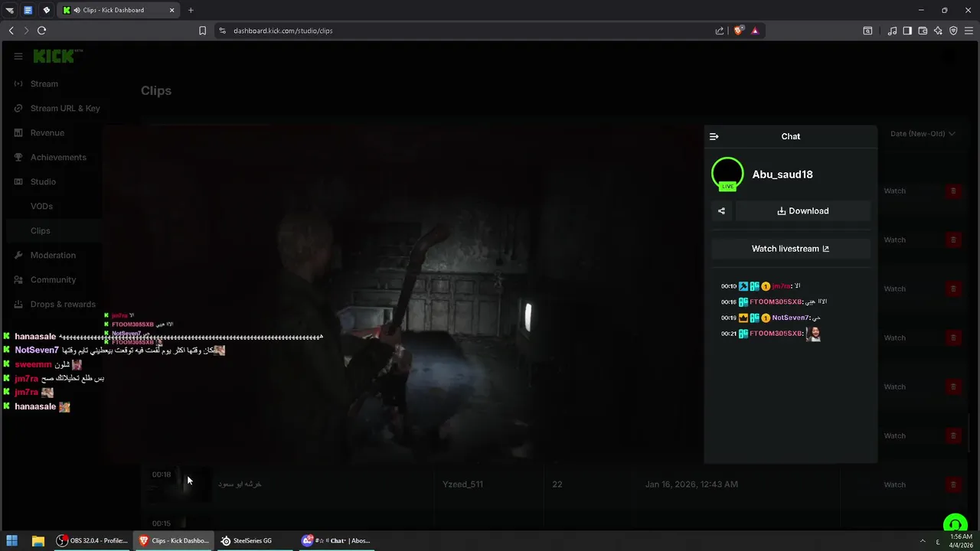Bookmark this page with the bookmark icon
The width and height of the screenshot is (980, 551).
coord(202,31)
